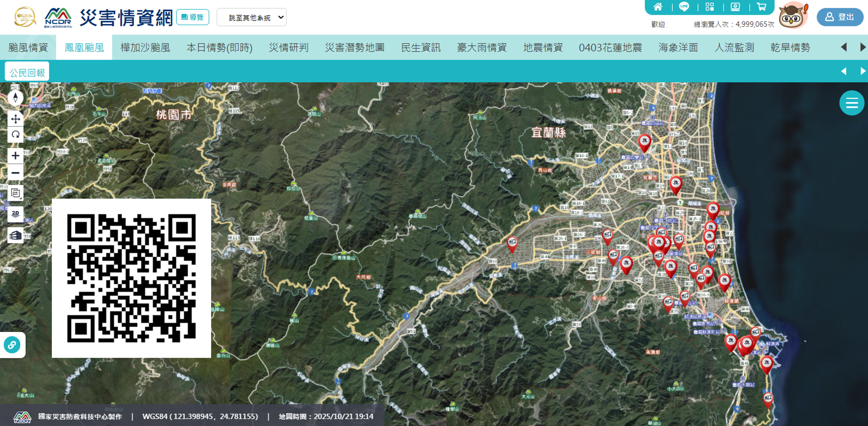
Task: Open the 0403花蓮地震 tab
Action: [610, 48]
